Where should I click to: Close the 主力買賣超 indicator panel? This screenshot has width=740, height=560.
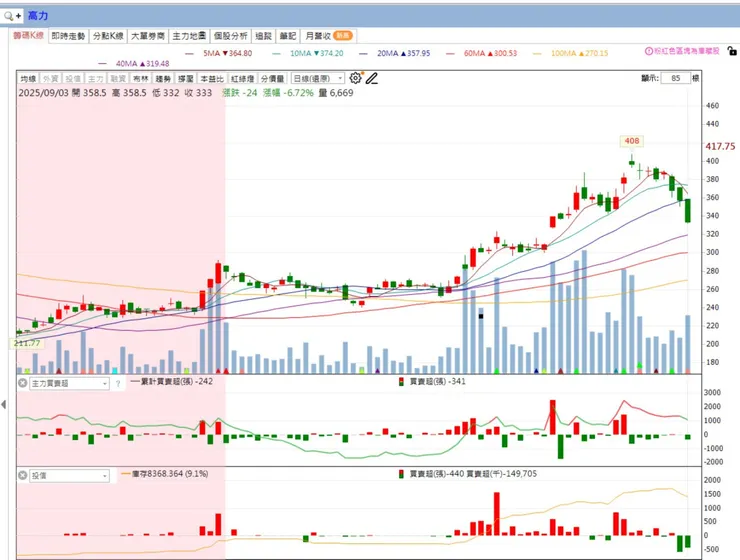pyautogui.click(x=22, y=383)
